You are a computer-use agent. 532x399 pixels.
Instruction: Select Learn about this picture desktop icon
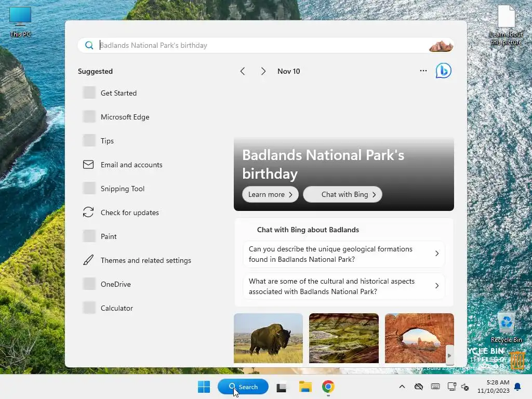pos(506,25)
